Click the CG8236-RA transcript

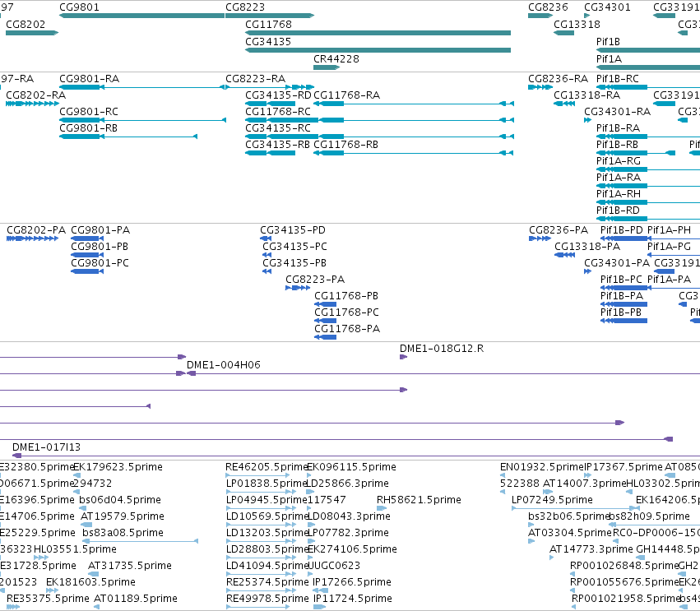tap(540, 87)
